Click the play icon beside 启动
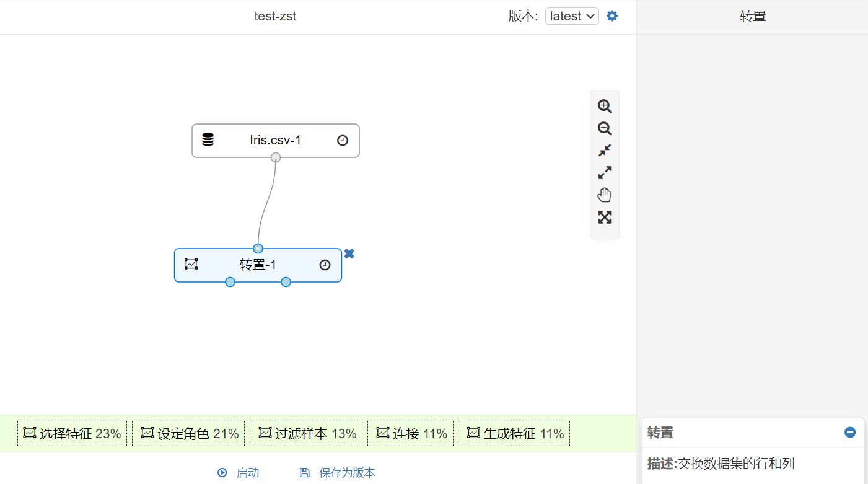 (222, 473)
